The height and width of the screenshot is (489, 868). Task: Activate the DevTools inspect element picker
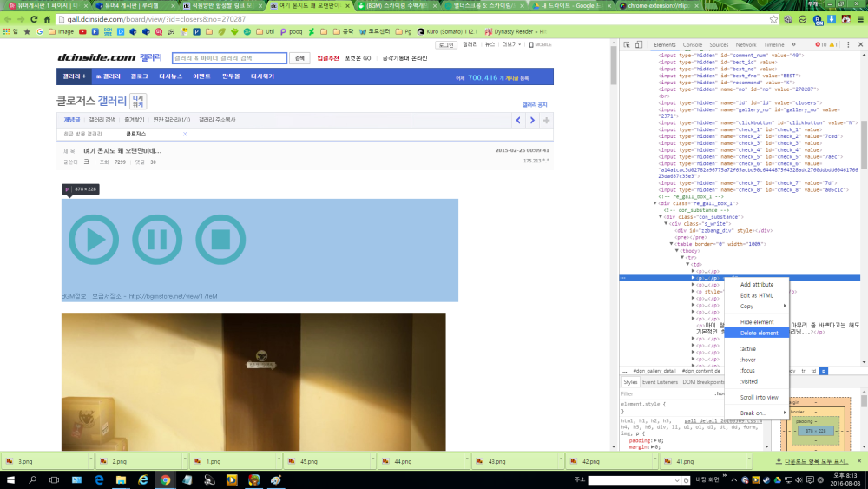[x=626, y=44]
